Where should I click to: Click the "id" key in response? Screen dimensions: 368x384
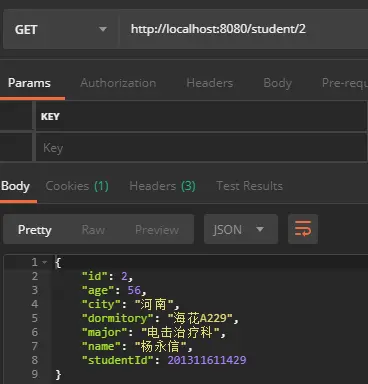(x=95, y=276)
